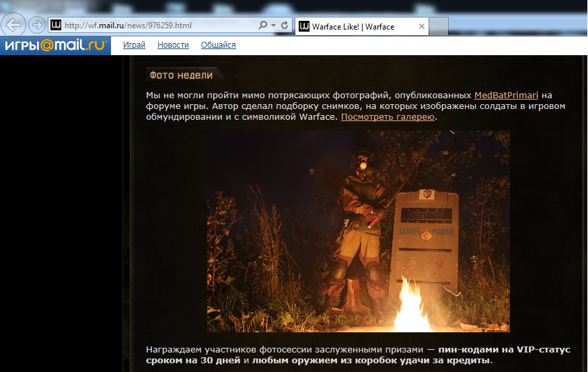Click the gas-mask soldier photo
Screen dimensions: 588x372
tap(359, 231)
